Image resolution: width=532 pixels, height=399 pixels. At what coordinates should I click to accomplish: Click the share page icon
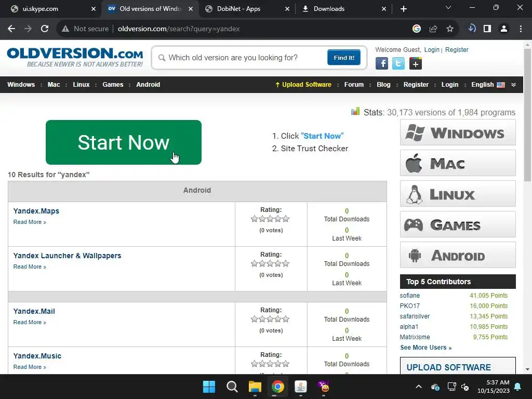click(433, 29)
